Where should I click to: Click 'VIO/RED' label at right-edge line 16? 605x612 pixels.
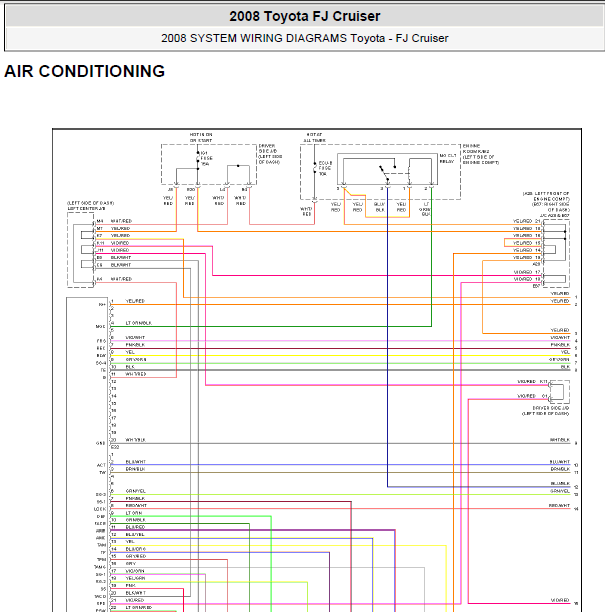560,600
